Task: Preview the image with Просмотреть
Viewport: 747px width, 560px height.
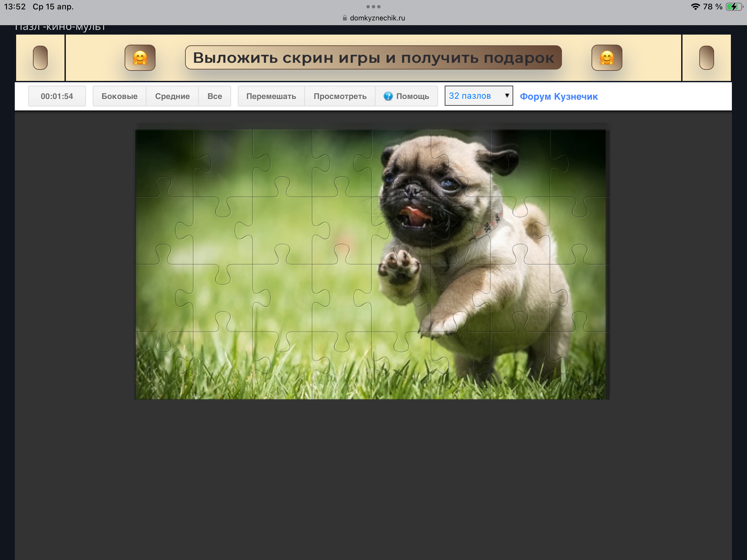Action: [x=340, y=96]
